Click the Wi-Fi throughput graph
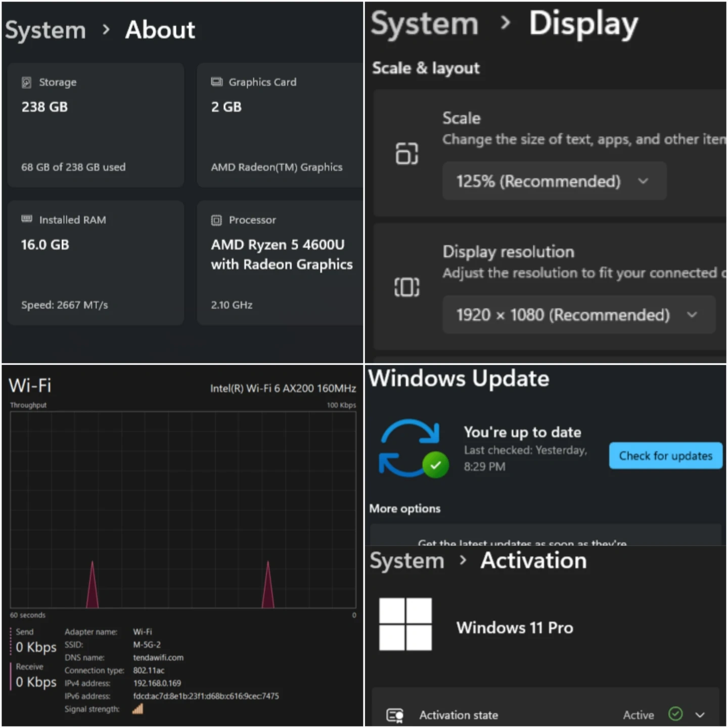The height and width of the screenshot is (728, 728). (x=183, y=510)
